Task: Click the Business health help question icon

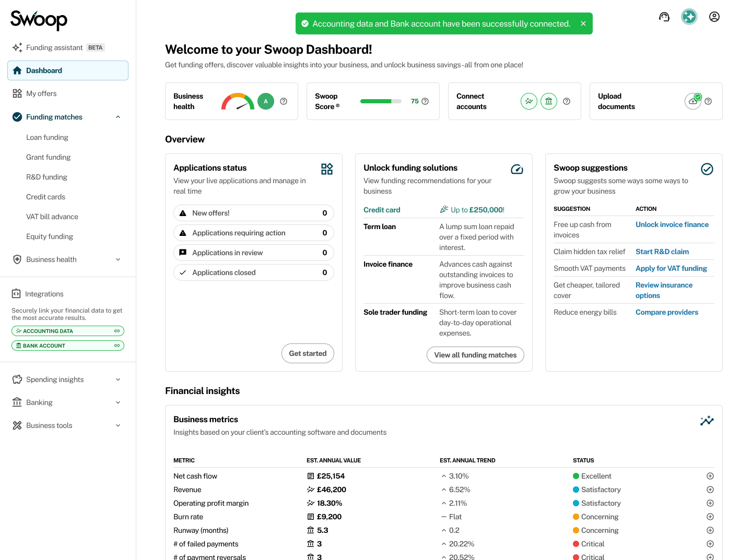Action: coord(284,101)
